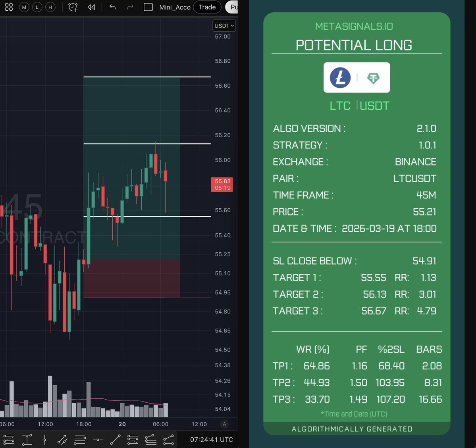Image resolution: width=476 pixels, height=448 pixels.
Task: Click the POTENTIAL LONG title
Action: (x=354, y=45)
